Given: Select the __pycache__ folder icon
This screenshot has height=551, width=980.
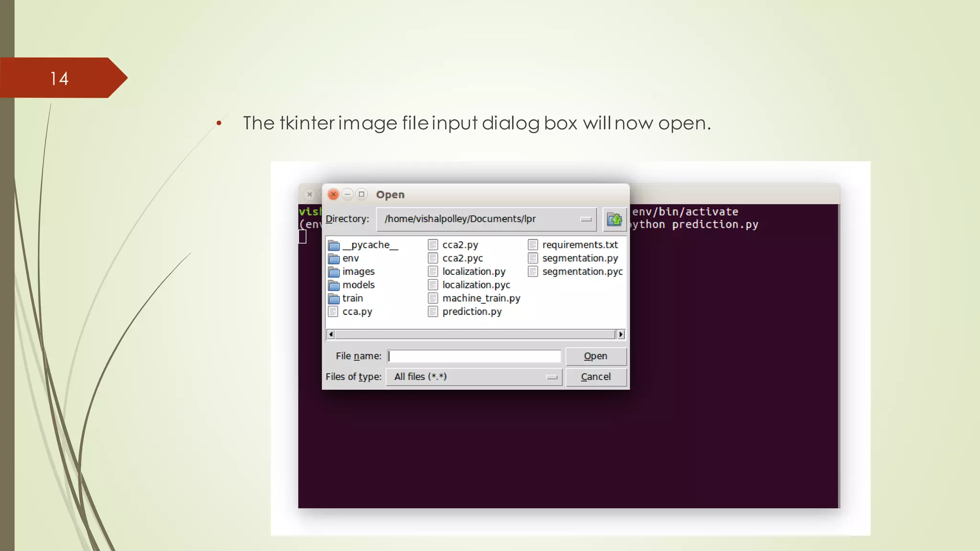Looking at the screenshot, I should 334,245.
